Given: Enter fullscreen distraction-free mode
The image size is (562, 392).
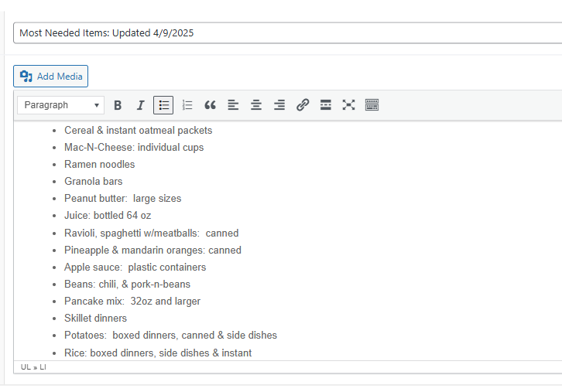Looking at the screenshot, I should point(348,105).
